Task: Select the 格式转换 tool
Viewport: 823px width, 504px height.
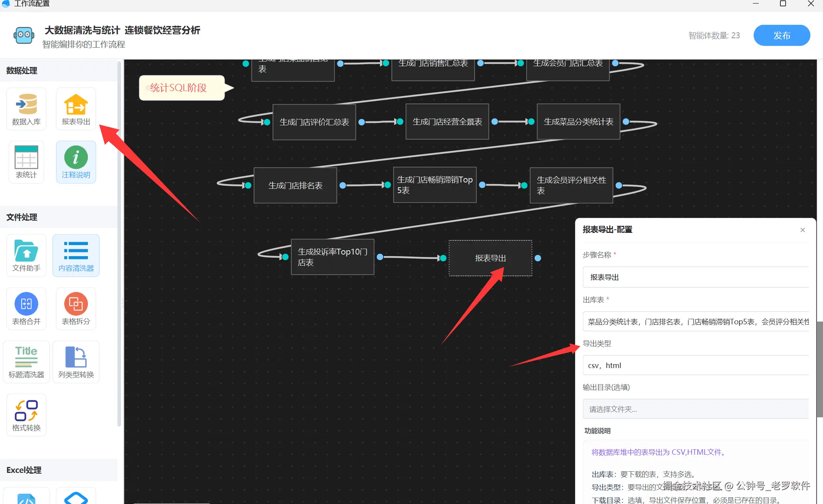Action: (x=26, y=415)
